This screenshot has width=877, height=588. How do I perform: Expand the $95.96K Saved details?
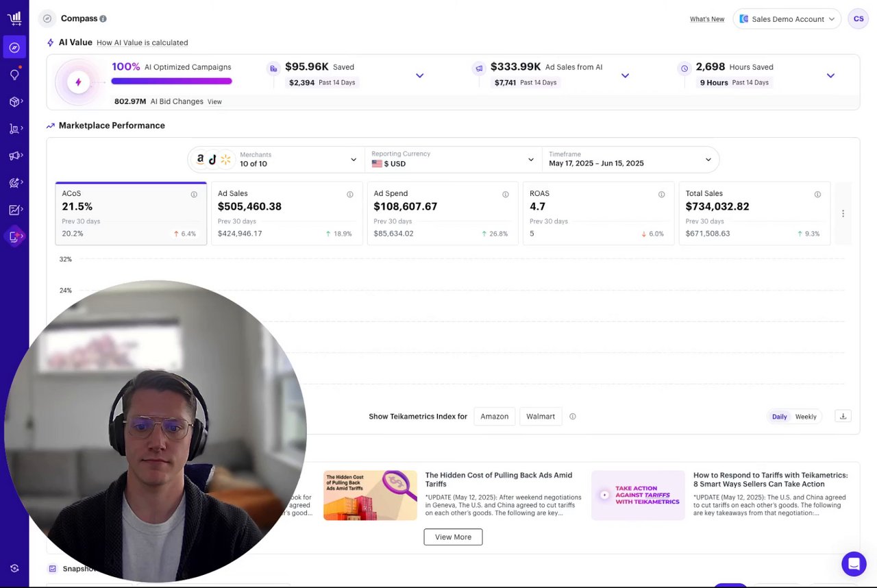[420, 75]
